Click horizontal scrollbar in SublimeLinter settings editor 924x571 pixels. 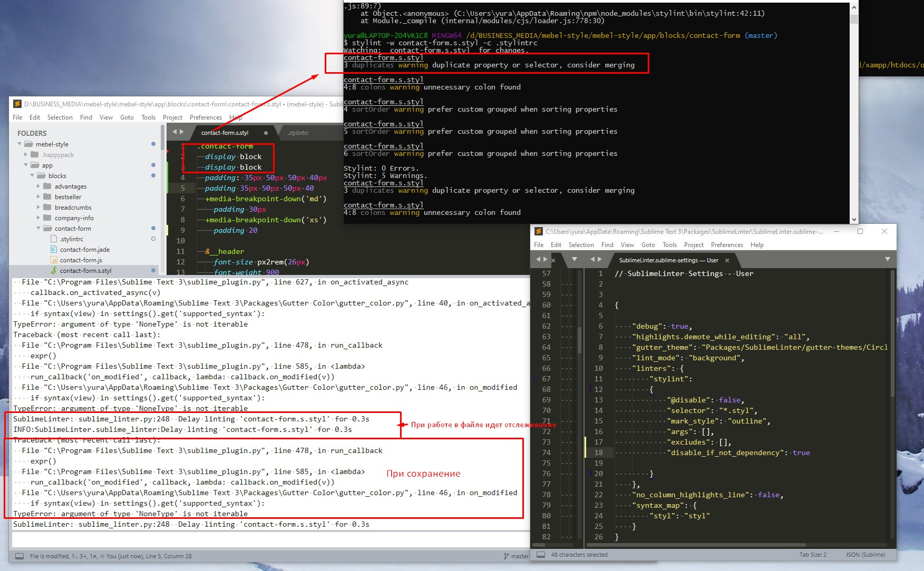[x=696, y=545]
